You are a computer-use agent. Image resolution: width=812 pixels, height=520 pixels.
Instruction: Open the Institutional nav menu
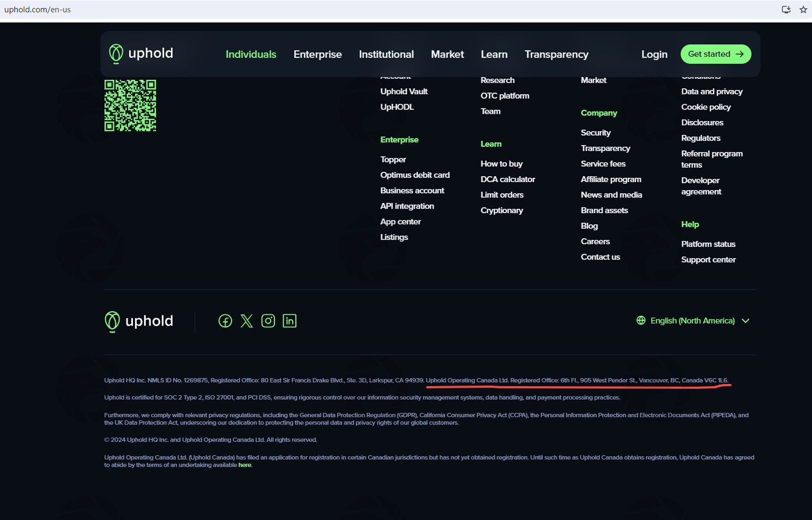(386, 54)
